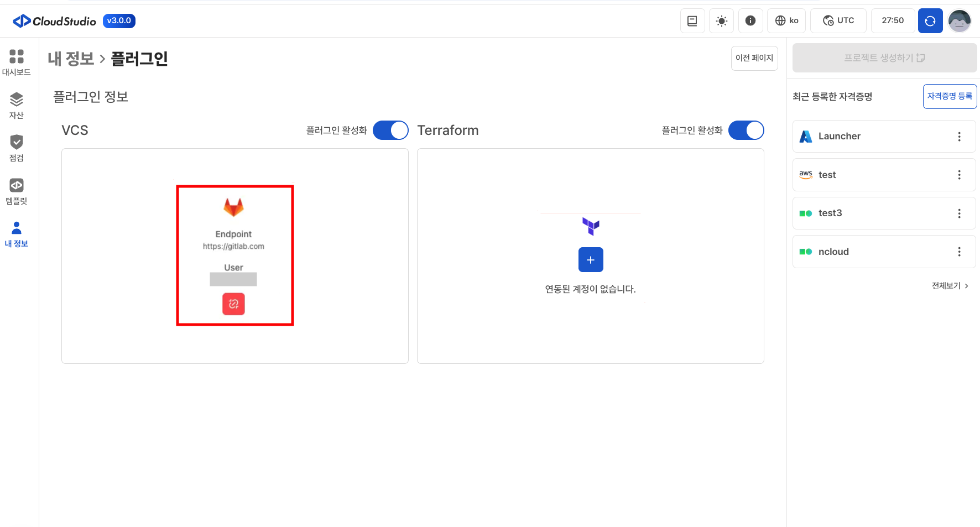
Task: Click the 자격증명 등록 button
Action: click(949, 96)
